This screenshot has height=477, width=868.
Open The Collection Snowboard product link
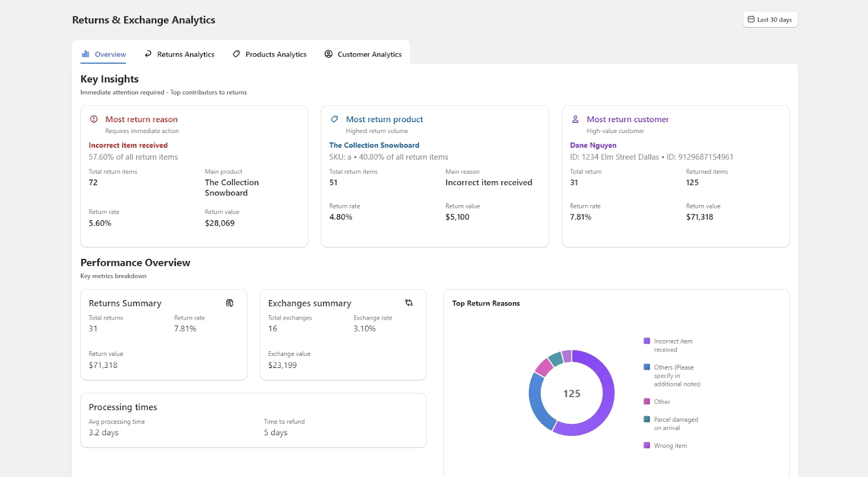point(374,145)
